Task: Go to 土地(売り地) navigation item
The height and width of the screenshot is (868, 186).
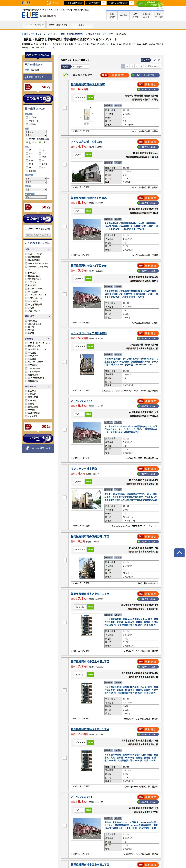Action: coord(135,15)
